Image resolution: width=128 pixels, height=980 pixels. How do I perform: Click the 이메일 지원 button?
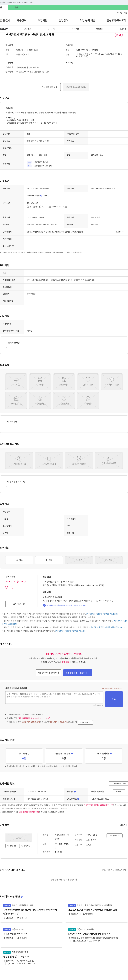19,604
